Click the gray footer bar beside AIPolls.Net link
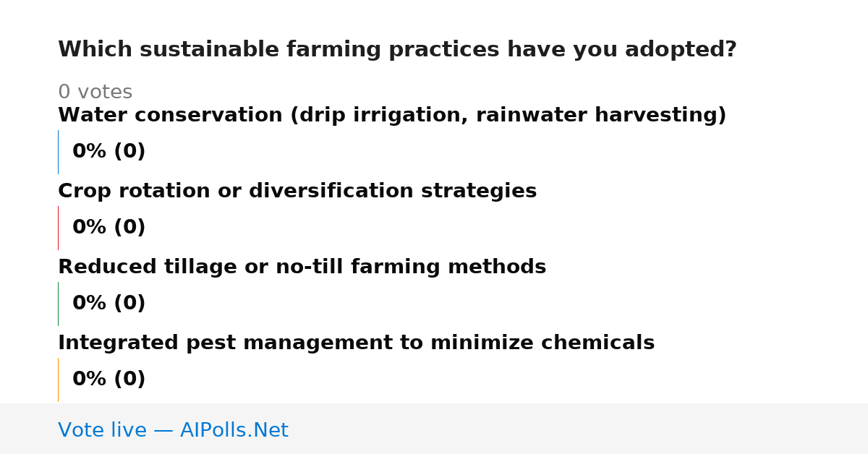The image size is (868, 454). click(x=579, y=429)
